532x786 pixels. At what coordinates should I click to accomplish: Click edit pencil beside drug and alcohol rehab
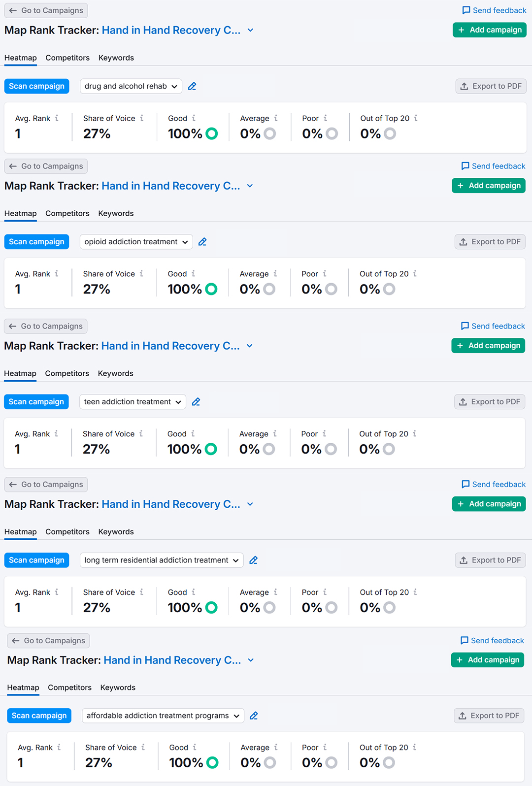point(192,86)
